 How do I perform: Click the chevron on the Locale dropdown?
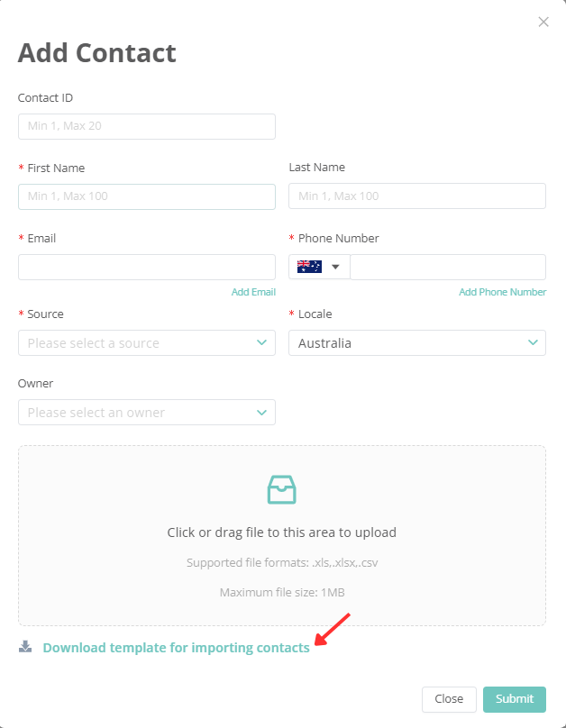tap(534, 342)
